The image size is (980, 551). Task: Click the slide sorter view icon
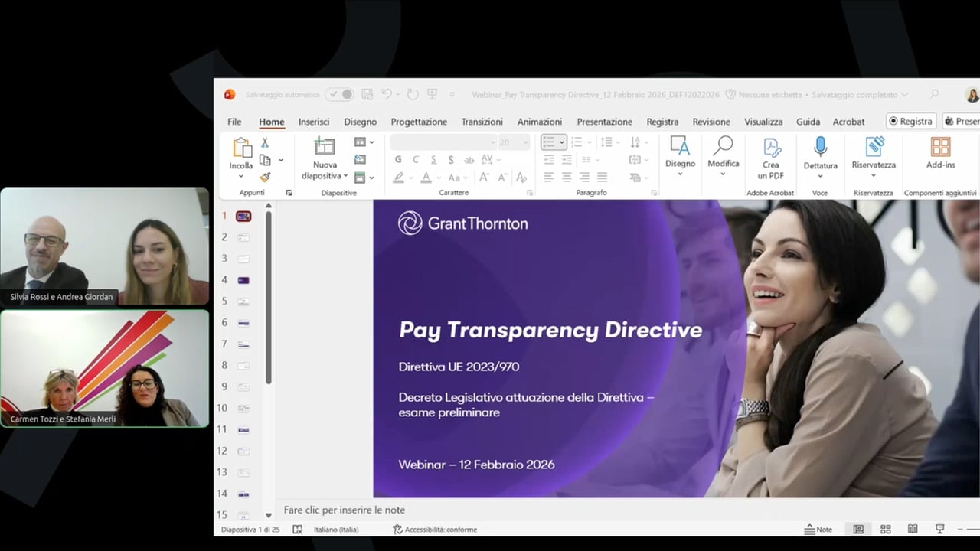[x=885, y=529]
